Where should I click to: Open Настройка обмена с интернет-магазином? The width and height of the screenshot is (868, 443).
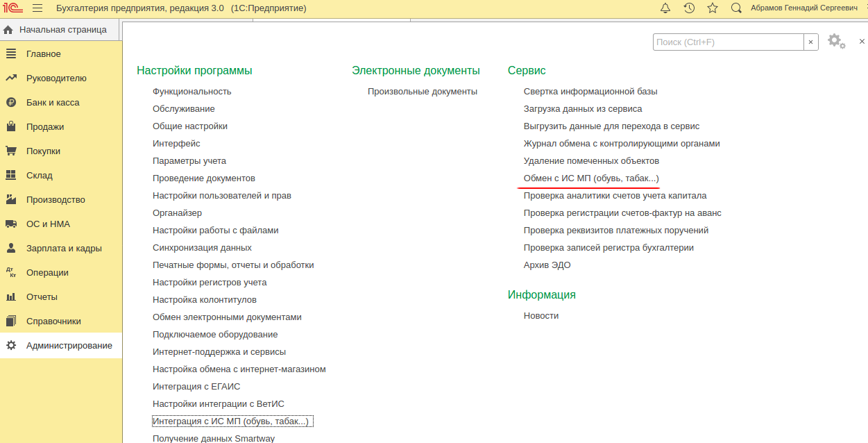click(x=239, y=369)
